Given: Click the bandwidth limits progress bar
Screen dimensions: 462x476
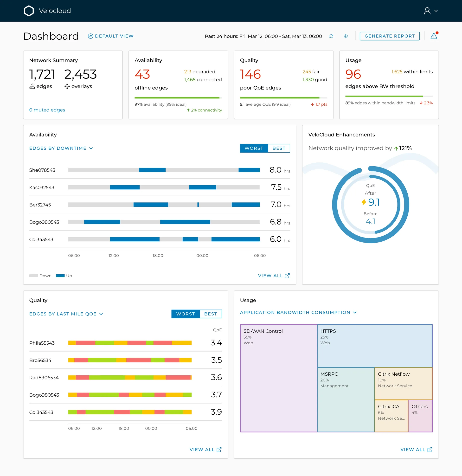Looking at the screenshot, I should click(x=389, y=96).
